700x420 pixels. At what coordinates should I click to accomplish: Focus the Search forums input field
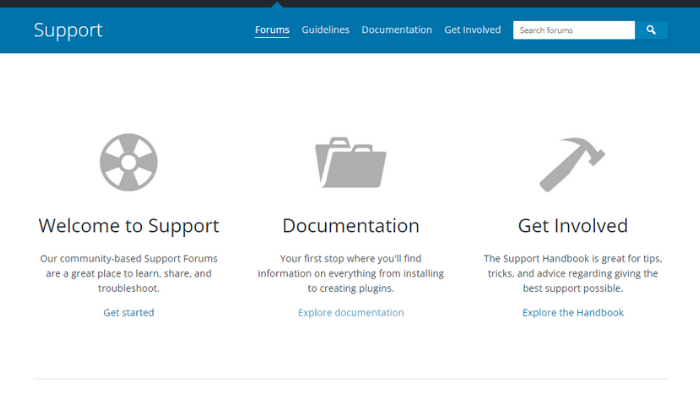[x=573, y=30]
